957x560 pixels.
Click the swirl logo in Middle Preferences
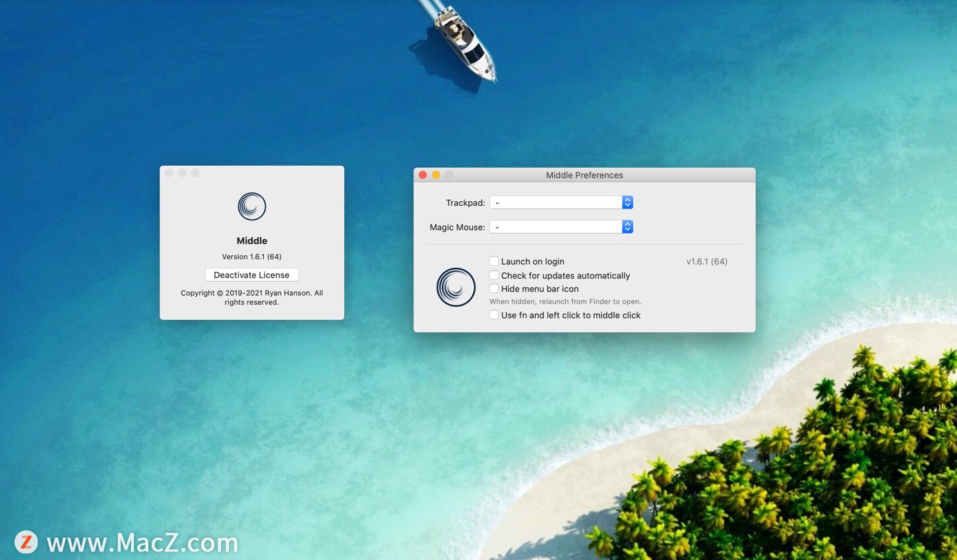(x=456, y=287)
